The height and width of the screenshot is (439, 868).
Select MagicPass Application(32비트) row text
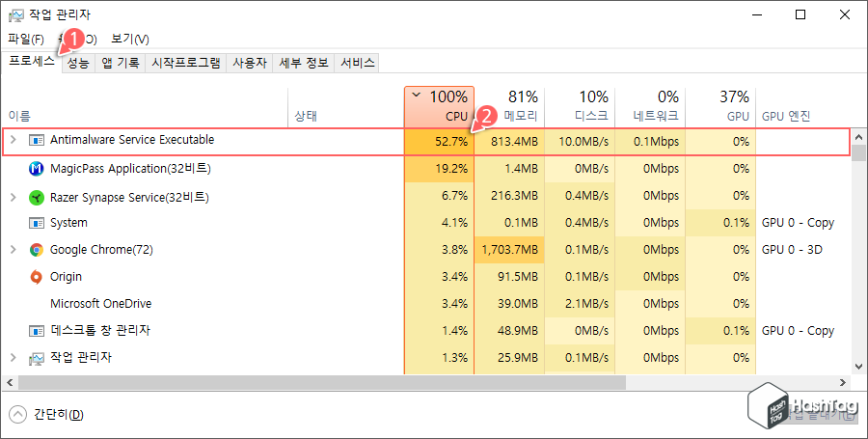tap(130, 168)
